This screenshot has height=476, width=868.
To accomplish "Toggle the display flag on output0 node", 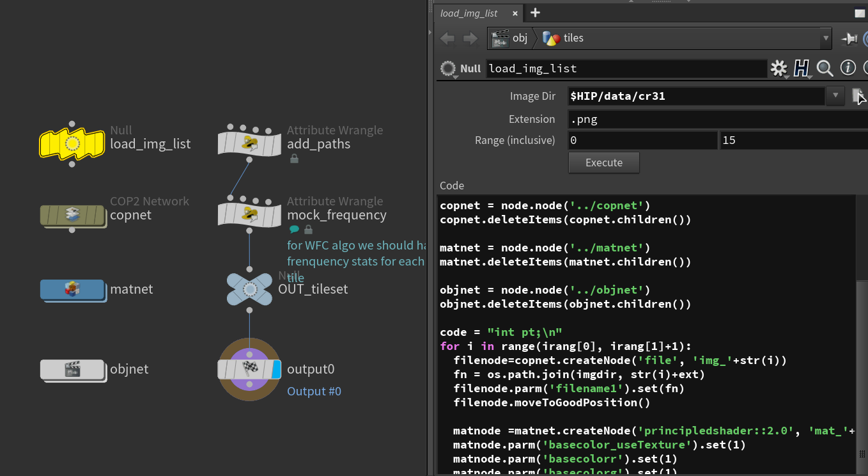I will click(x=276, y=369).
